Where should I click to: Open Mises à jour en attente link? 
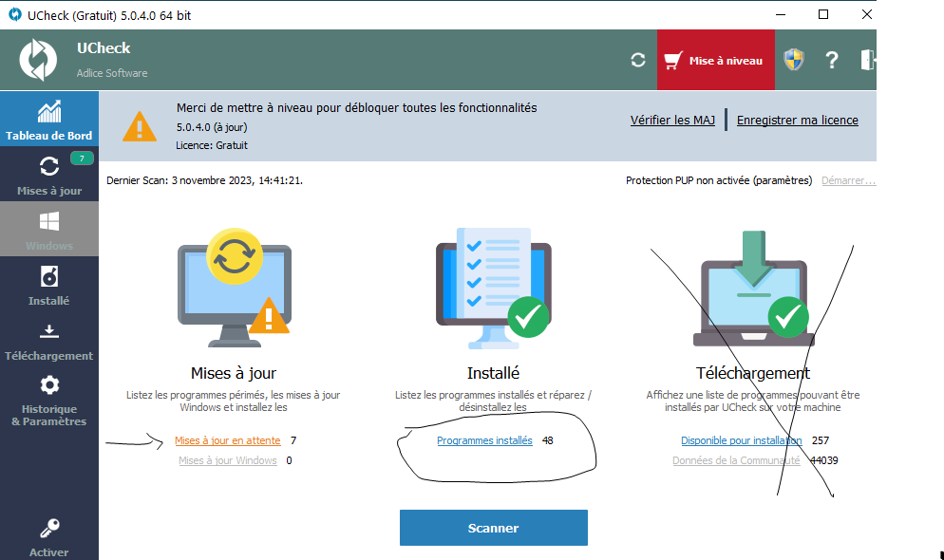[x=228, y=440]
